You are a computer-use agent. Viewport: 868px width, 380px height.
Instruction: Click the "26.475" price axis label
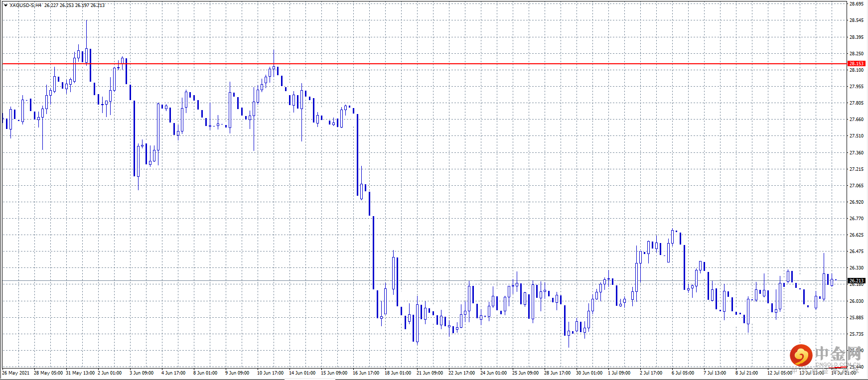click(857, 252)
